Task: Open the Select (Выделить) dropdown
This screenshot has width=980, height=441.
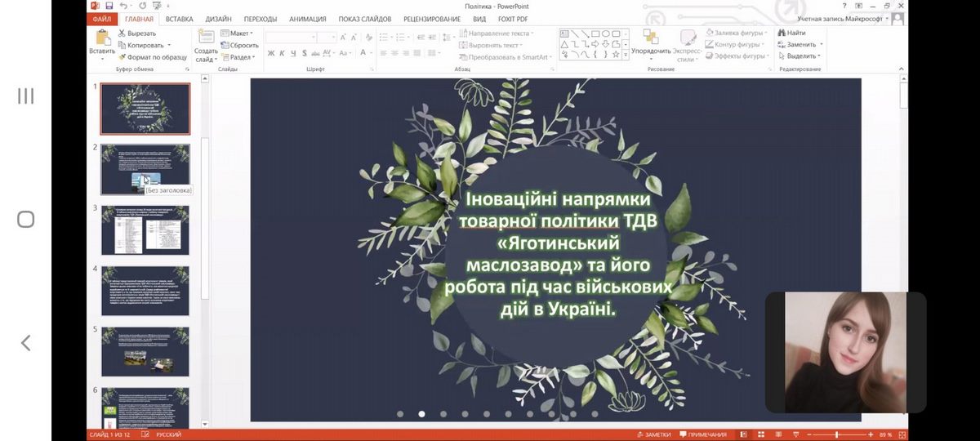Action: 800,56
